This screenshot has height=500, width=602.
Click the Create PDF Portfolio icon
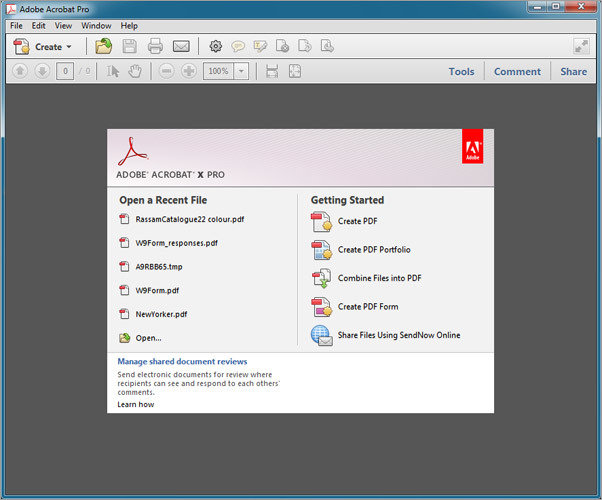click(321, 250)
